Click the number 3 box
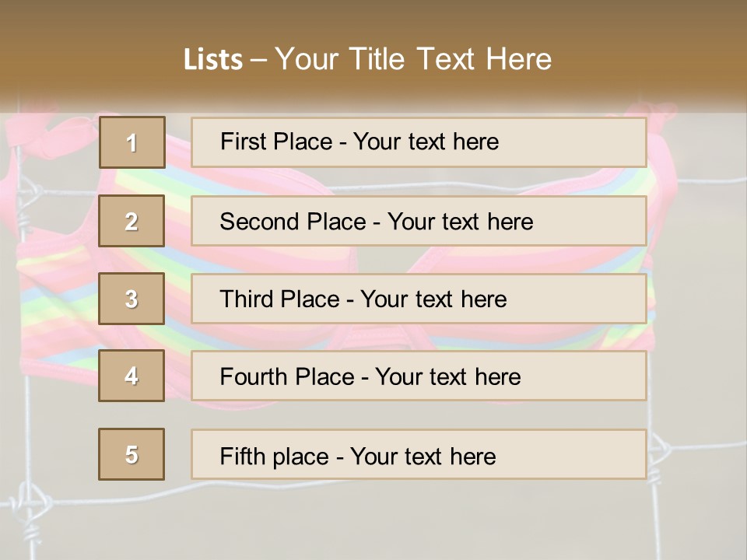The image size is (747, 560). point(132,299)
